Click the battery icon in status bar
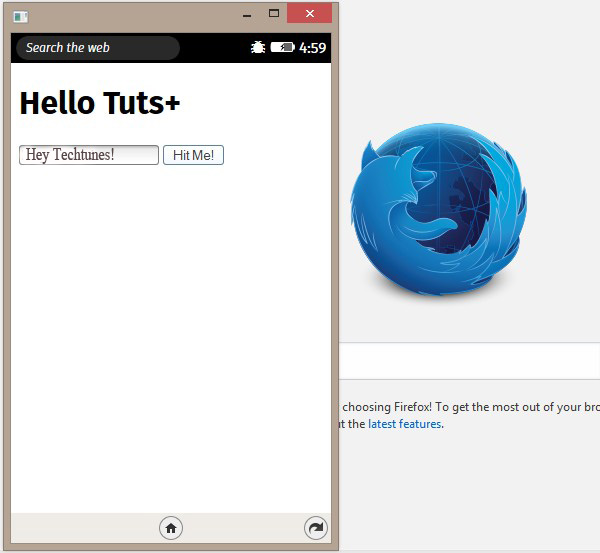The image size is (600, 553). pyautogui.click(x=282, y=47)
